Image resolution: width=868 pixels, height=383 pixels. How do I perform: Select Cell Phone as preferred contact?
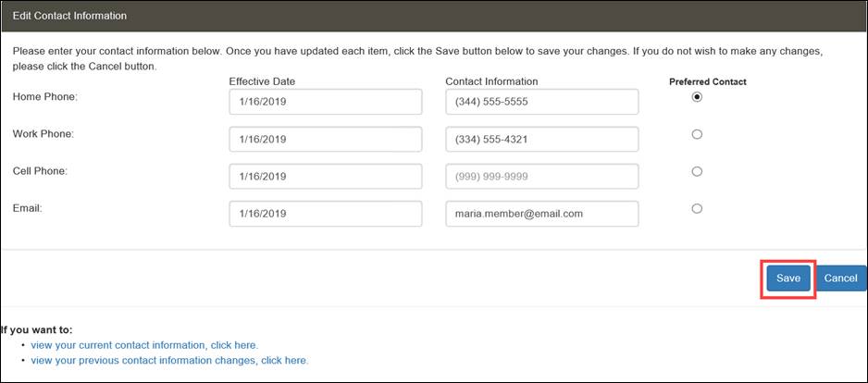click(697, 171)
